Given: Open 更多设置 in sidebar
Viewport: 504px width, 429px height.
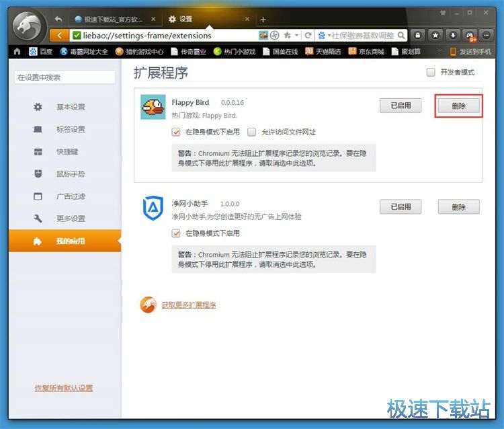Looking at the screenshot, I should coord(65,219).
